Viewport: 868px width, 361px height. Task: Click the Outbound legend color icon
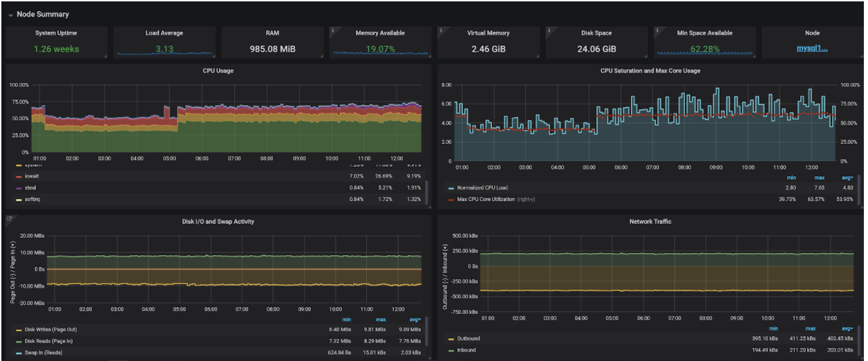pyautogui.click(x=451, y=339)
